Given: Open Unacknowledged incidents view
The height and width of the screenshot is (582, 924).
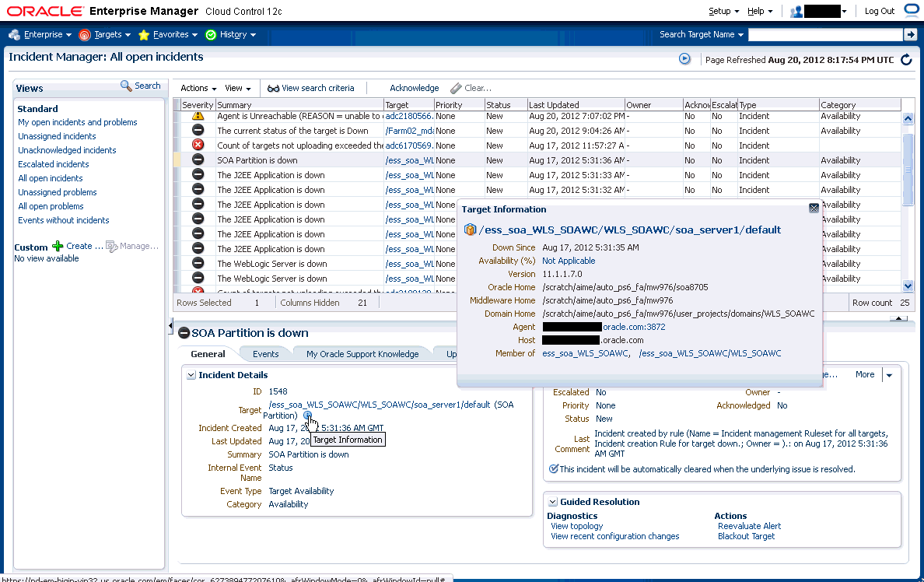Looking at the screenshot, I should click(67, 150).
